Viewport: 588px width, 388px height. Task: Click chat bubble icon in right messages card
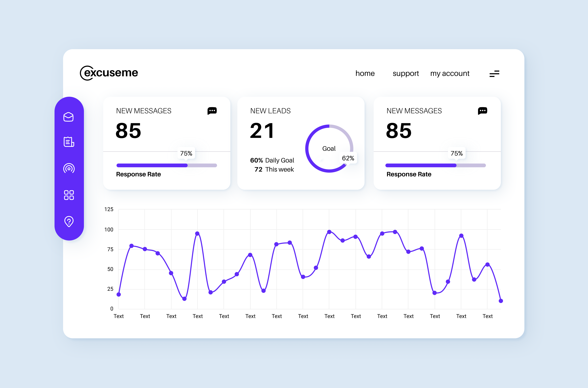pos(482,111)
